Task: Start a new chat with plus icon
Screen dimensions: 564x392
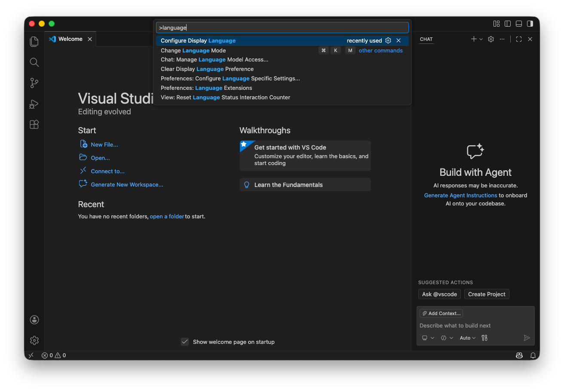Action: pyautogui.click(x=474, y=39)
